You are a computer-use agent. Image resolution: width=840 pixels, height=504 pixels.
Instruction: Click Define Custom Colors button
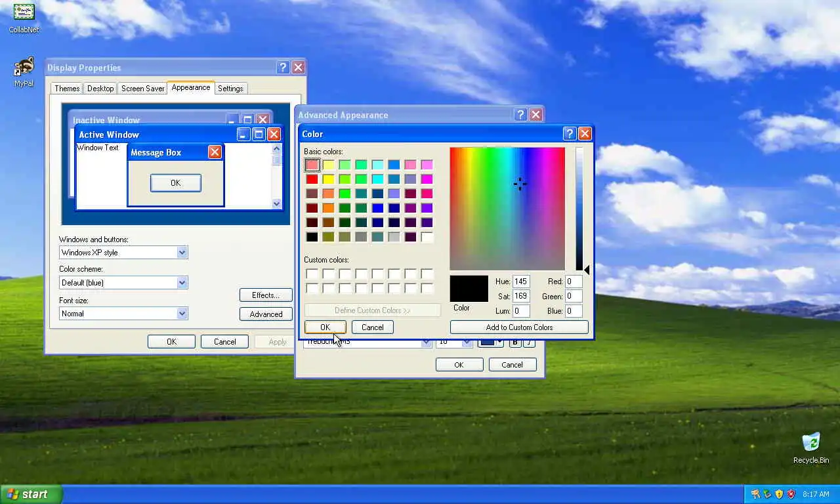[372, 310]
